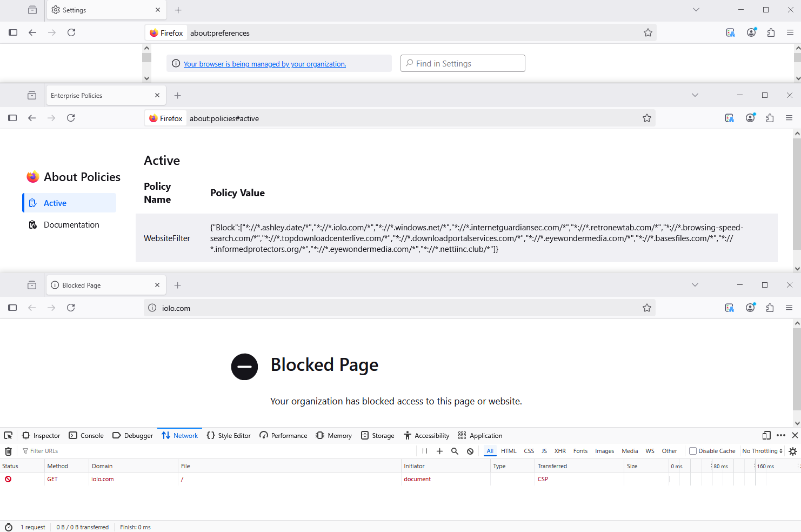
Task: Start performance analysis stopwatch icon
Action: click(9, 527)
